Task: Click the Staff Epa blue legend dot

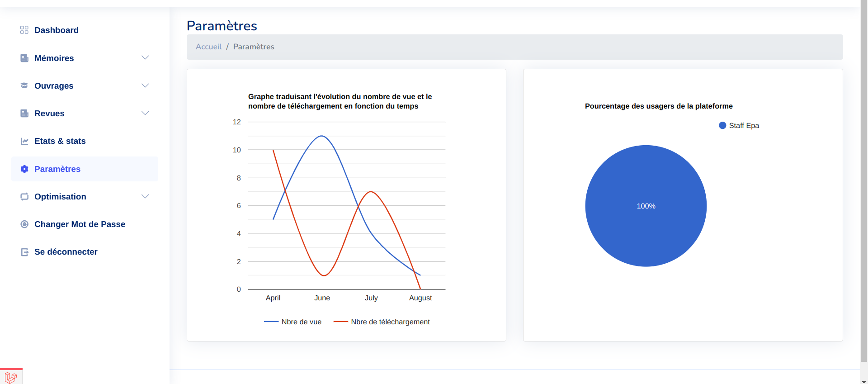Action: coord(722,125)
